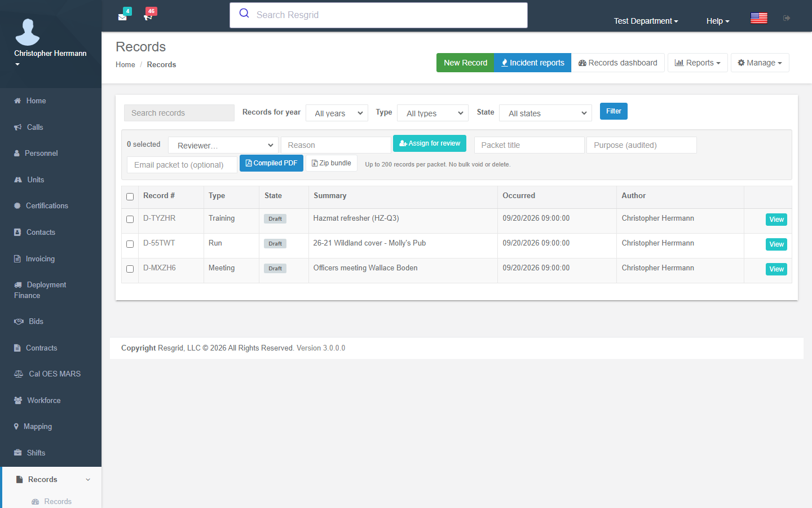This screenshot has width=812, height=508.
Task: Open the Records for year dropdown
Action: click(x=337, y=113)
